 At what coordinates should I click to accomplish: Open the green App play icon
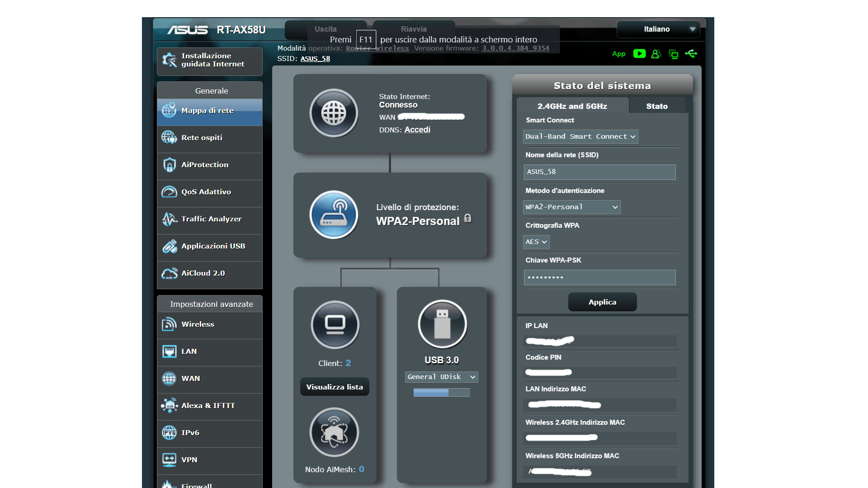[x=639, y=54]
